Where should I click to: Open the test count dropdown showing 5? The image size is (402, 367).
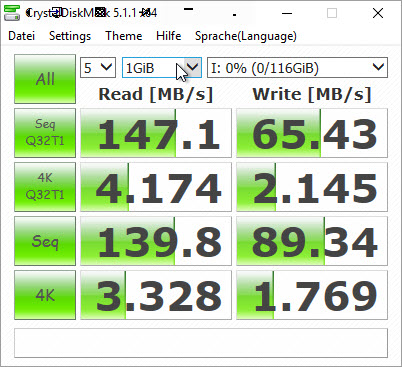click(x=98, y=68)
